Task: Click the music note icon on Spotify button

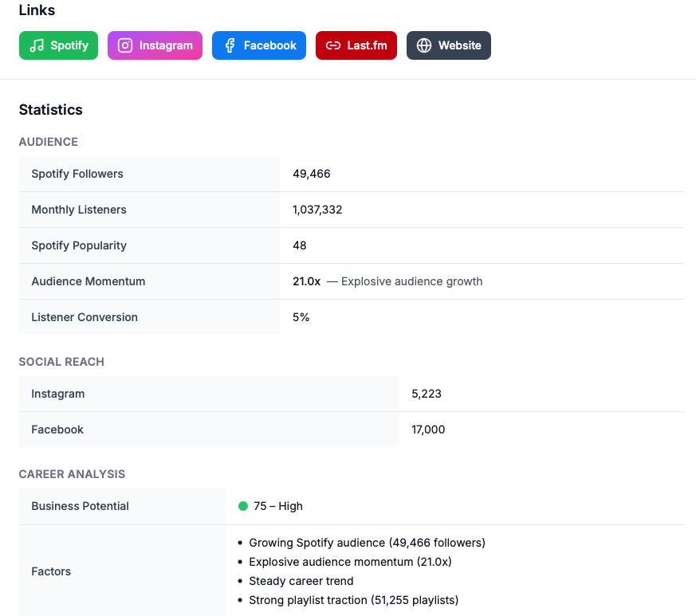Action: pos(37,45)
